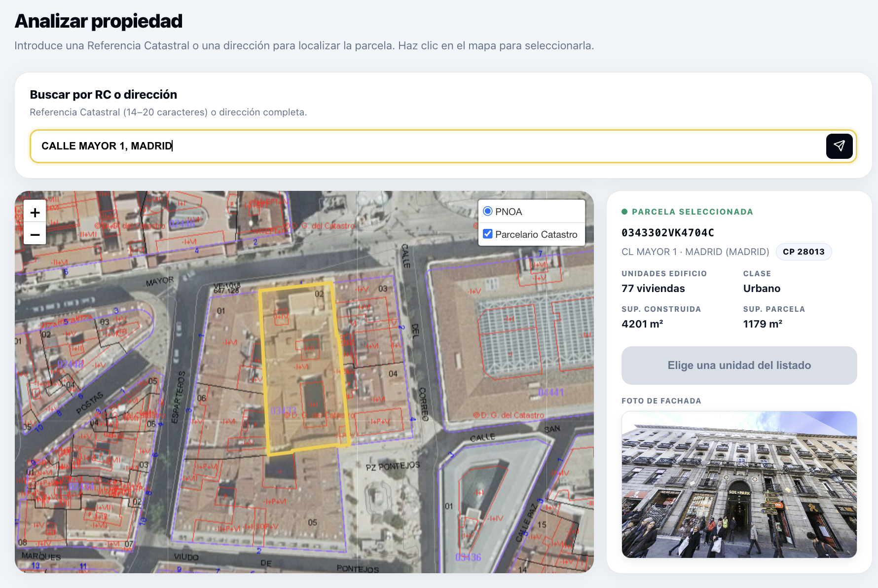Open the facade photo of the building
This screenshot has height=588, width=878.
(x=739, y=484)
